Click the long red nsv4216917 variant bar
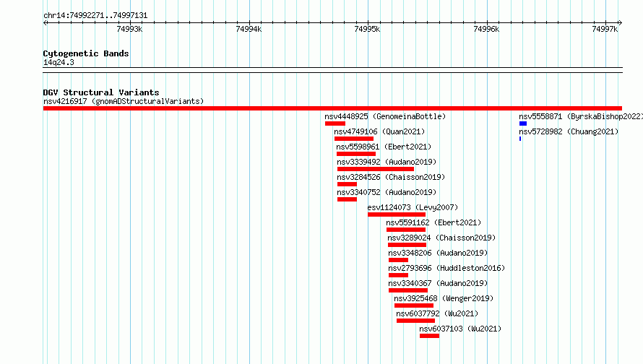Screen dimensions: 643x364 click(x=332, y=108)
